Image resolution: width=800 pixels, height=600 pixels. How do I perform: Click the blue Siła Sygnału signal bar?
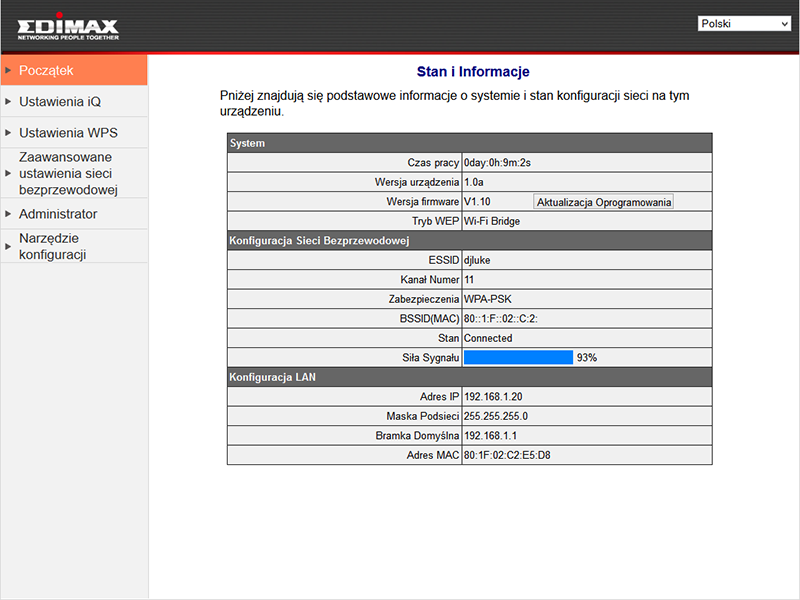point(518,357)
